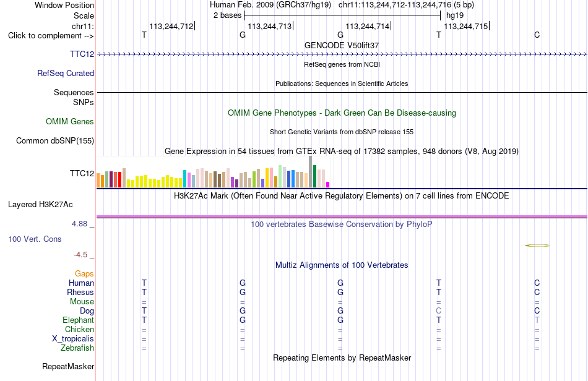Click the faded C base in Dog row
This screenshot has width=588, height=381.
coord(439,311)
